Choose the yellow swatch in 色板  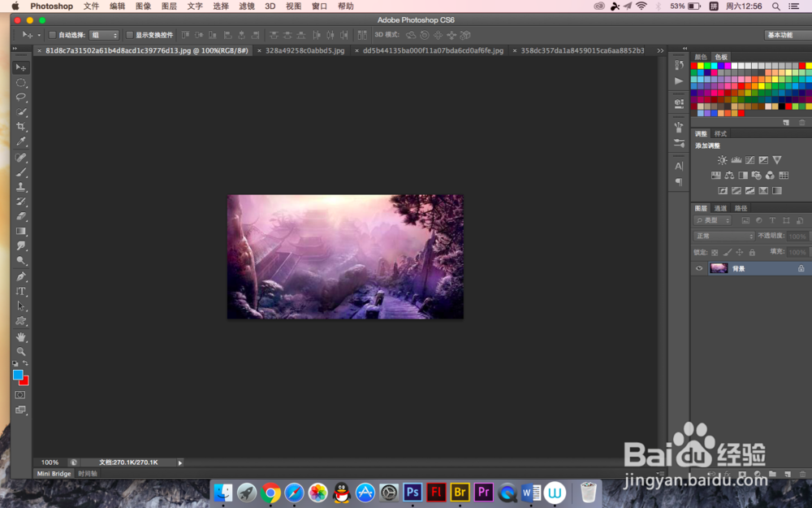tap(700, 66)
